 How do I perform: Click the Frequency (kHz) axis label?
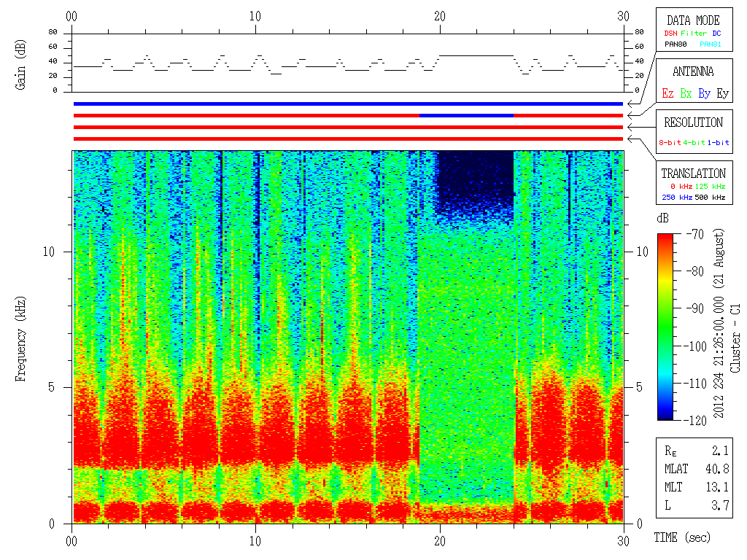coord(20,339)
